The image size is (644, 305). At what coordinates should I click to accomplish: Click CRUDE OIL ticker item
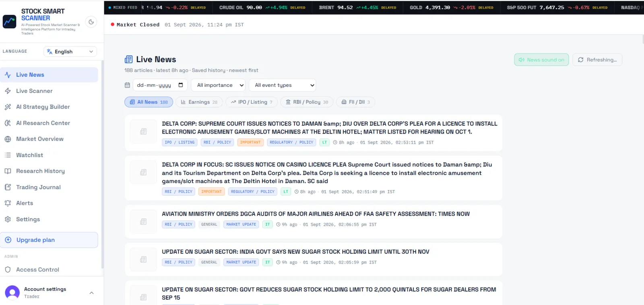point(262,7)
